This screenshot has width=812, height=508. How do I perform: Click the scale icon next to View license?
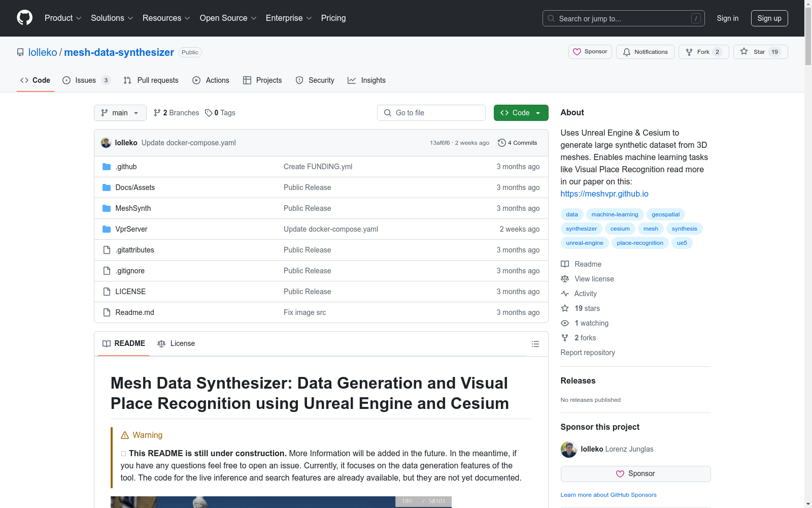pos(565,279)
